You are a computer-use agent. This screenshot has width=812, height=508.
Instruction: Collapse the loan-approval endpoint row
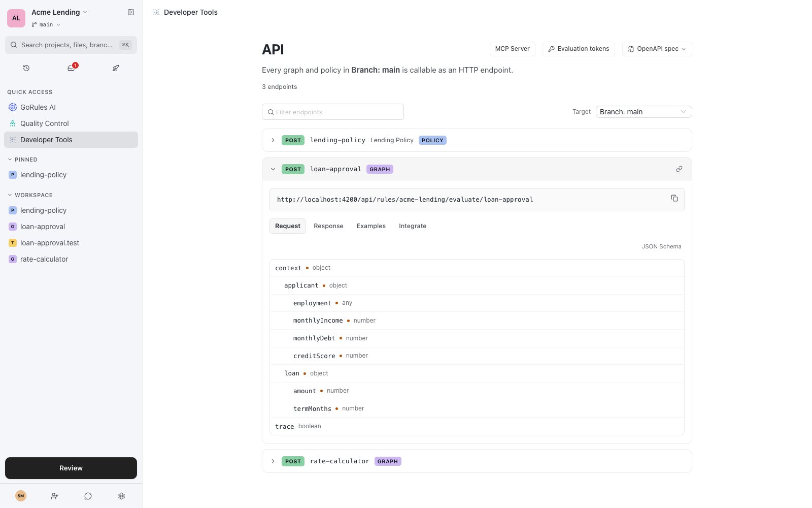[x=477, y=169]
